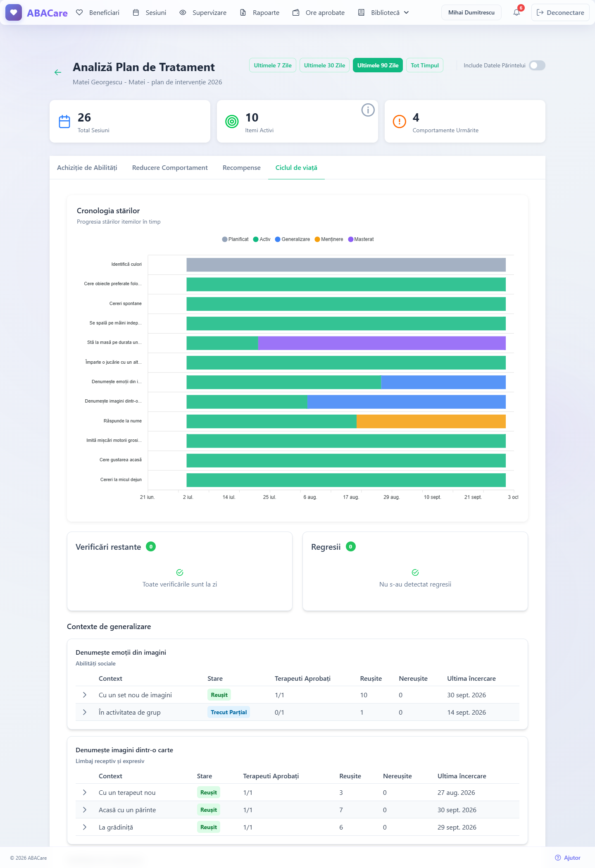Click the purple Masterat bar for Stă la masă
Image resolution: width=595 pixels, height=868 pixels.
point(382,343)
